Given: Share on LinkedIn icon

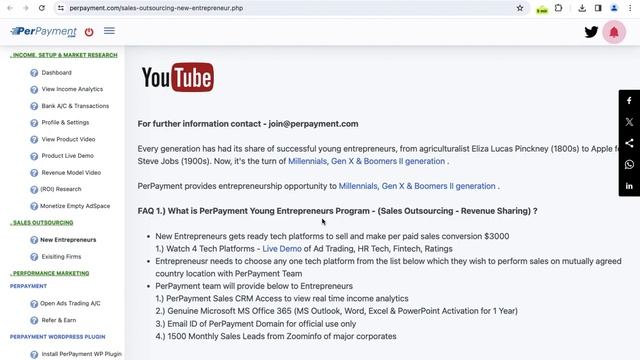Looking at the screenshot, I should pos(629,186).
